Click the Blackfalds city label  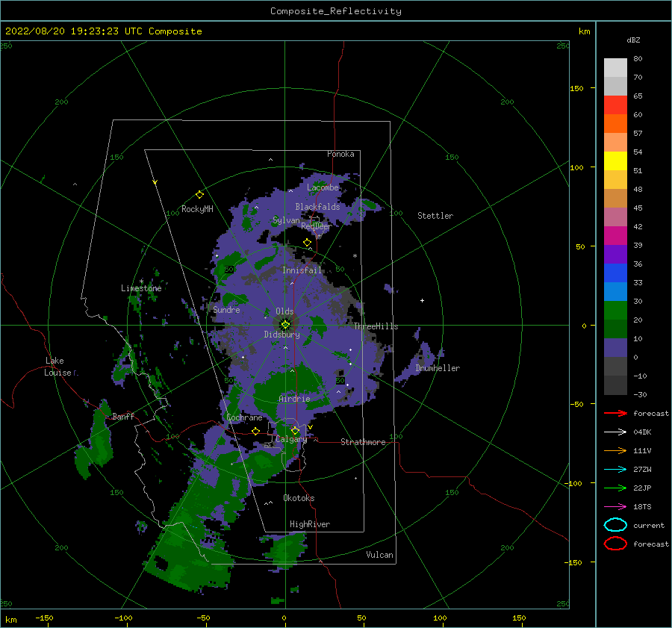(x=317, y=207)
